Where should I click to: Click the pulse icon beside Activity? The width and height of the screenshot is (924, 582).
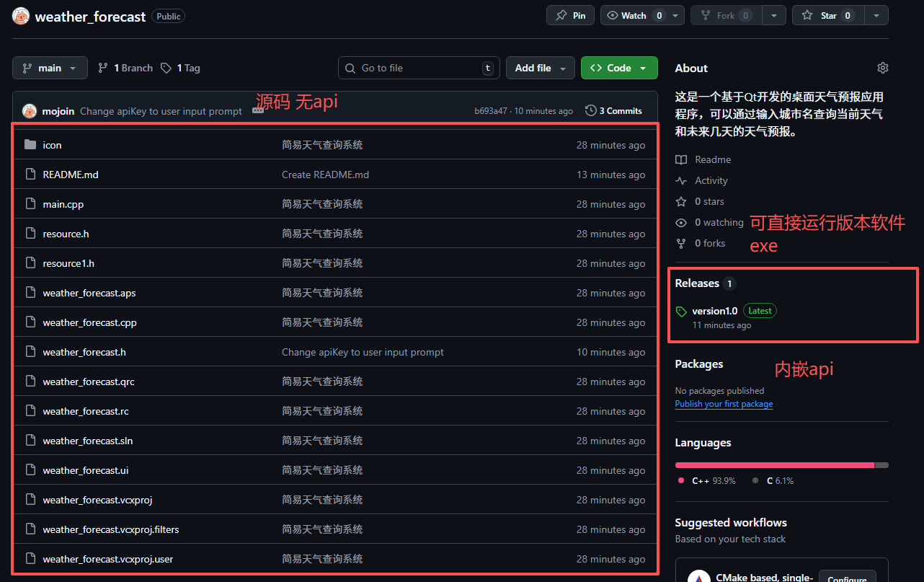pos(681,180)
